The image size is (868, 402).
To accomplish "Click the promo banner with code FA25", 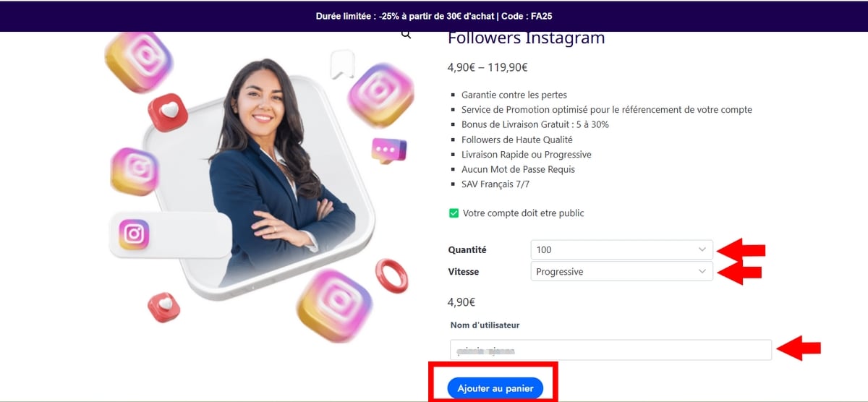I will (434, 16).
